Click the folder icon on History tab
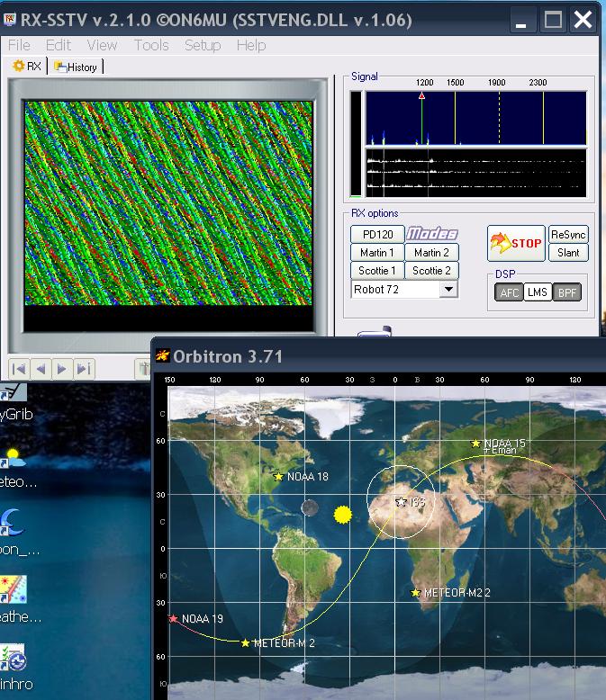Screen dimensions: 606x700 point(60,67)
